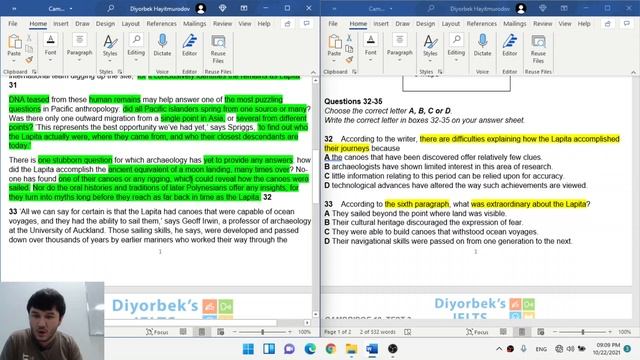Click ENG language indicator in tray
640x360 pixels.
[x=541, y=349]
